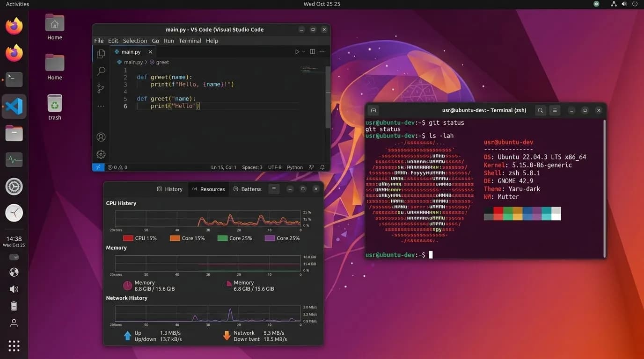644x359 pixels.
Task: Open editor More Actions ellipsis beside split icon
Action: (322, 52)
